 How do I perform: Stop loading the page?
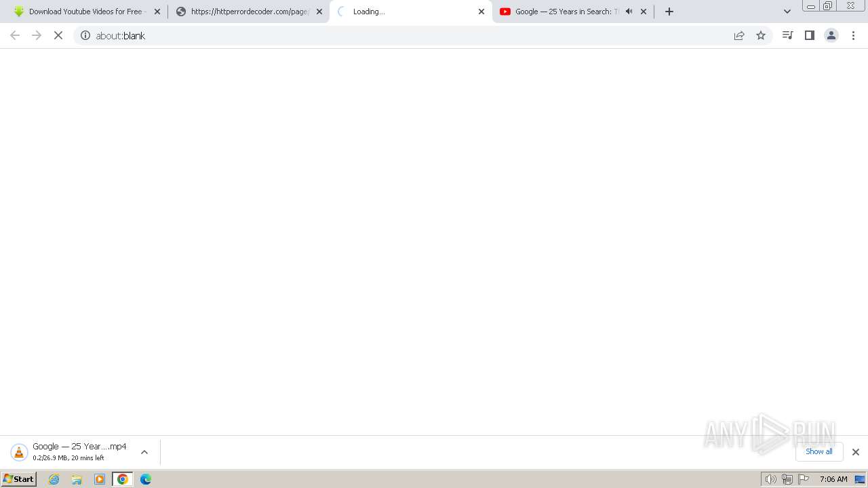coord(58,35)
